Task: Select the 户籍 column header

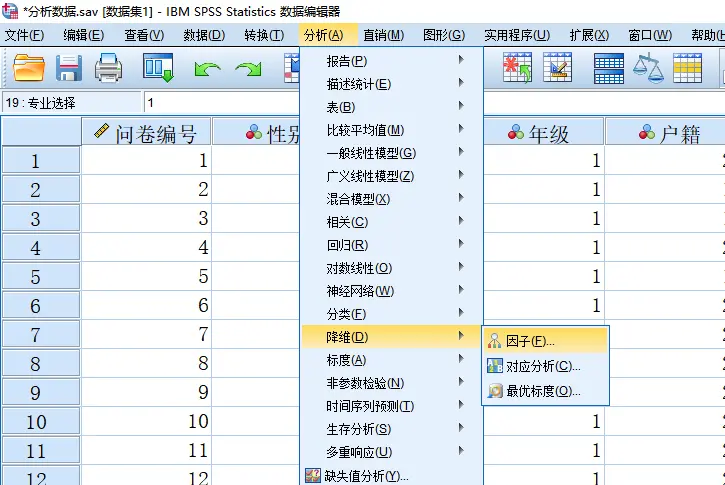Action: [x=665, y=132]
